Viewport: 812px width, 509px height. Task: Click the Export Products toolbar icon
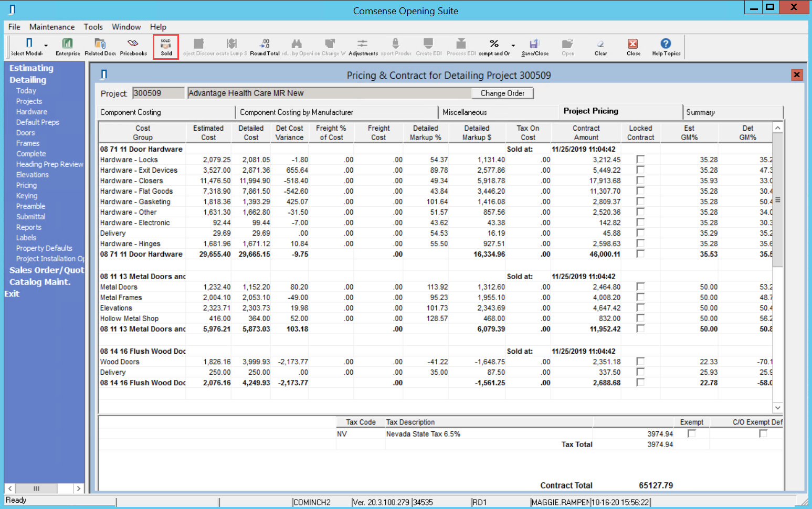pyautogui.click(x=396, y=47)
